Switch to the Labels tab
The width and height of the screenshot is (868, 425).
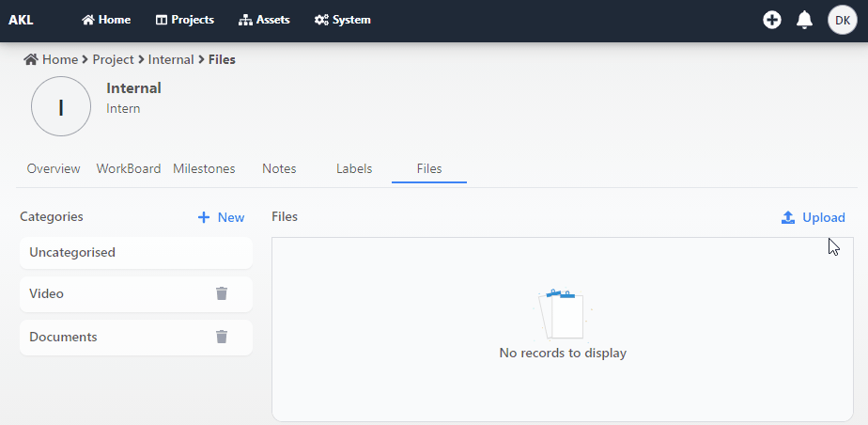click(x=354, y=168)
